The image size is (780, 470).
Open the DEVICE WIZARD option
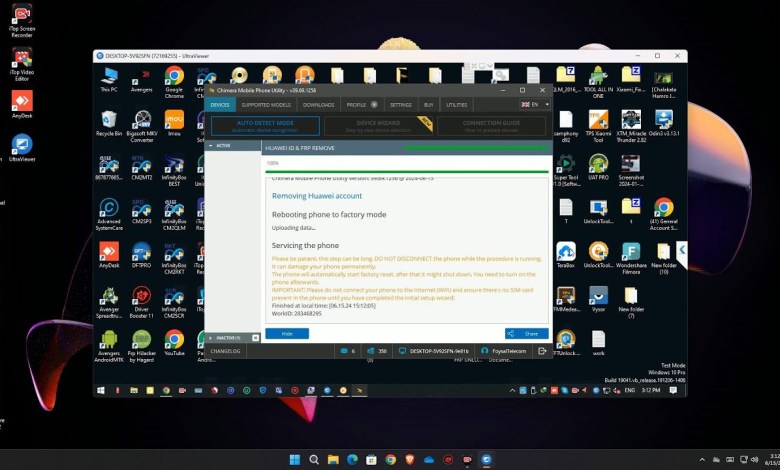click(378, 126)
